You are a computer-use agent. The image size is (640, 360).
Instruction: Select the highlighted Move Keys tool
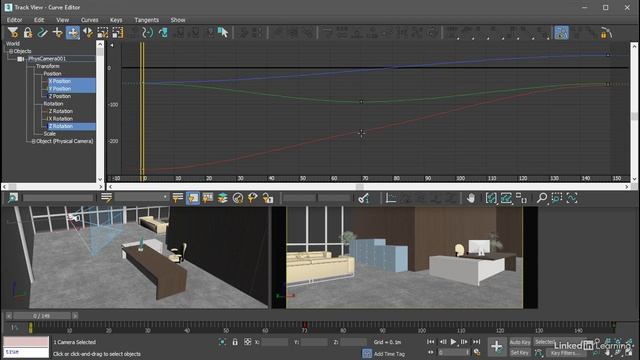(x=73, y=33)
